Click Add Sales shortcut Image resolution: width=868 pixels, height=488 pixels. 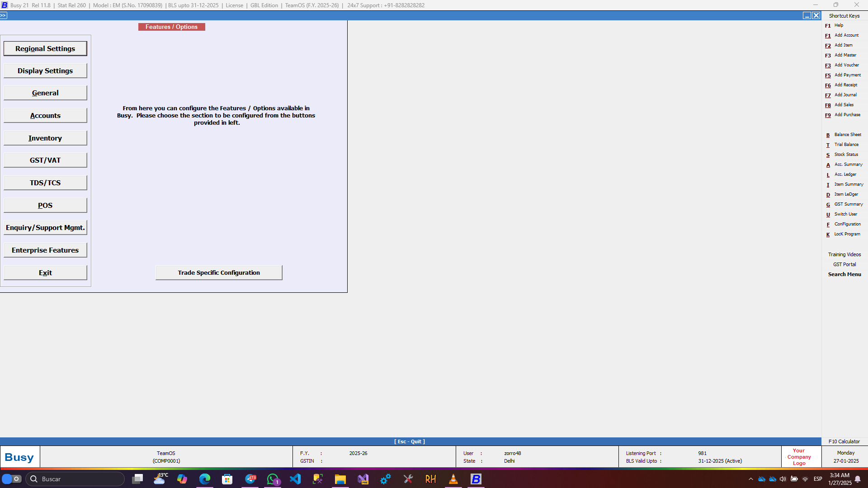coord(840,105)
